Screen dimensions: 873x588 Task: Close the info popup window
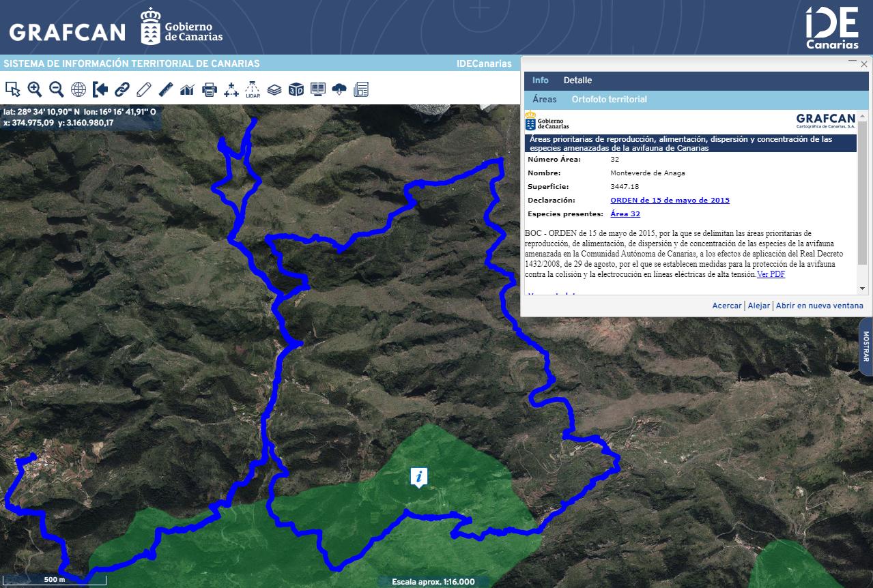864,64
